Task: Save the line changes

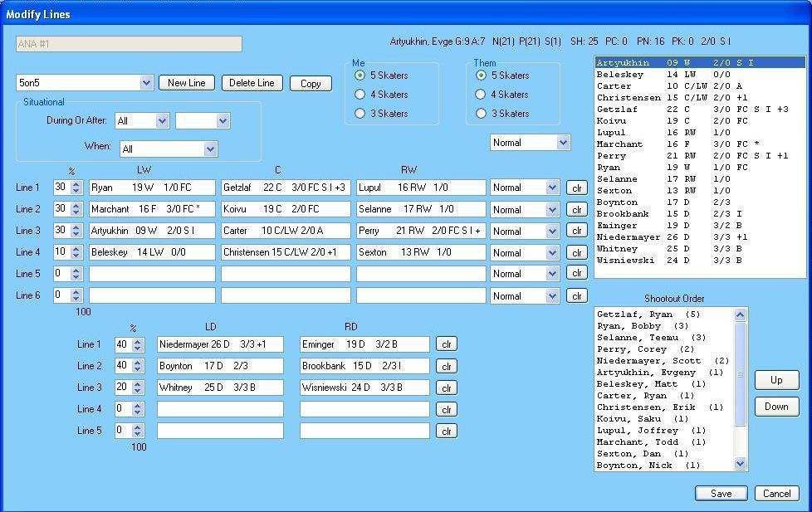Action: [721, 493]
